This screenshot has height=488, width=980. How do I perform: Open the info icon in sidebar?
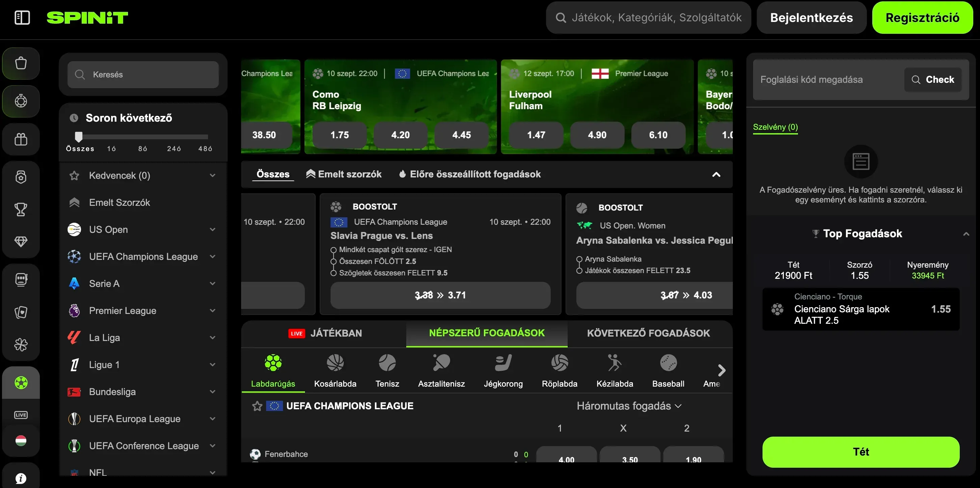click(21, 478)
